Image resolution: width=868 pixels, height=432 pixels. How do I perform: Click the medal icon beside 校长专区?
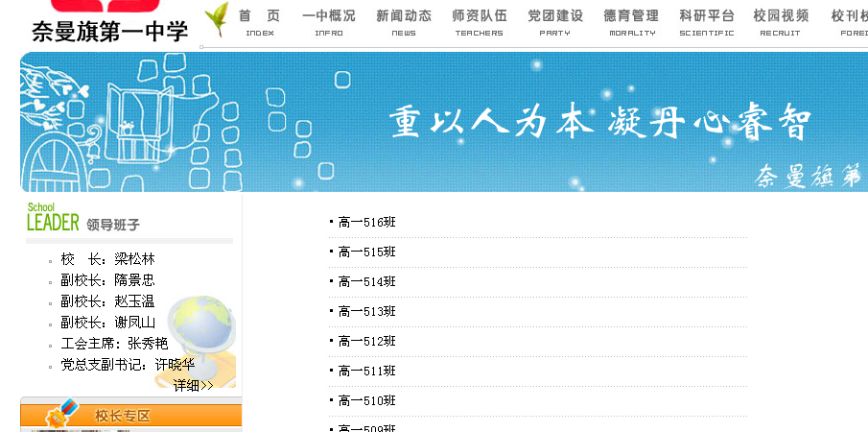pos(60,413)
